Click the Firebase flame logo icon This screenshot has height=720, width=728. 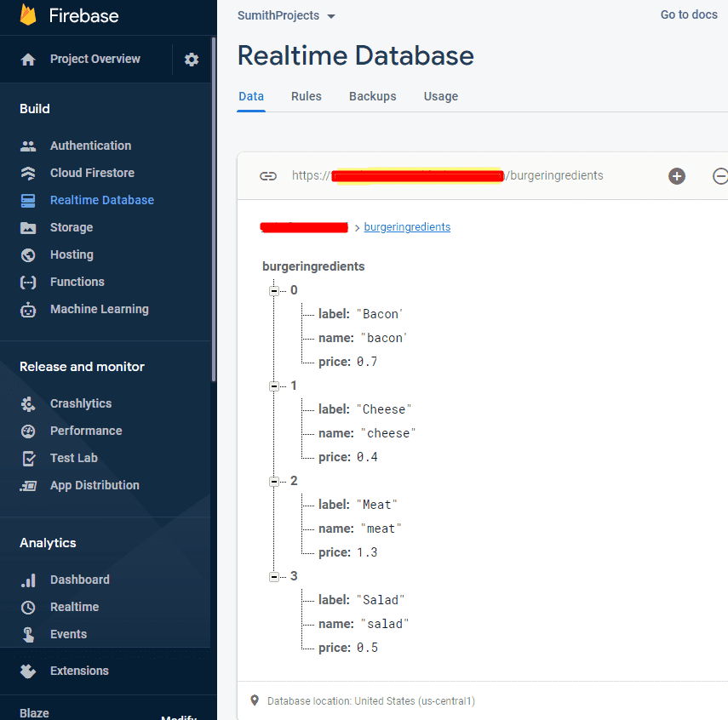[x=28, y=14]
